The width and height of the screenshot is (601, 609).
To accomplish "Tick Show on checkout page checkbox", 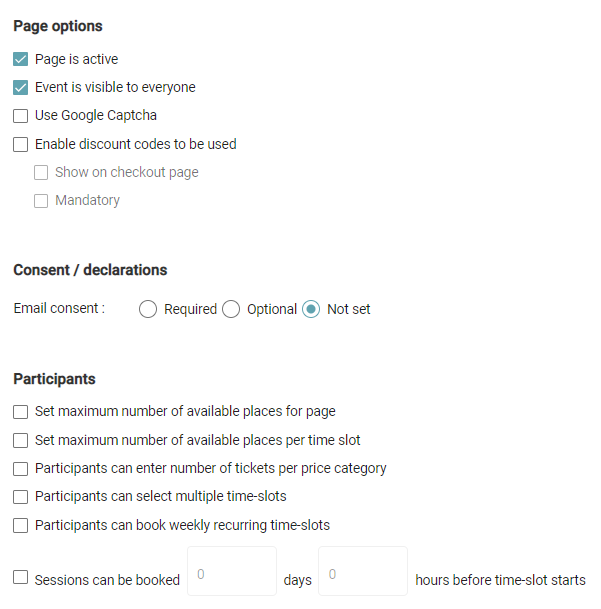I will tap(41, 172).
